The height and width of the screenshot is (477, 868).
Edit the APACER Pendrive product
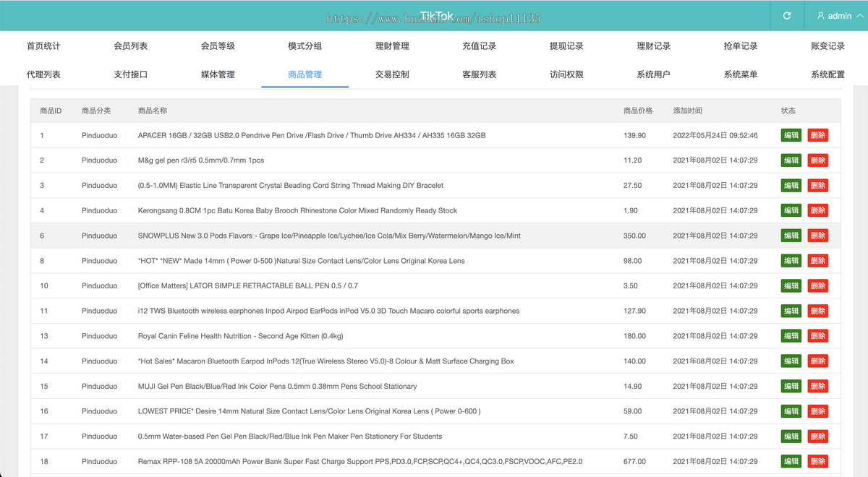791,135
